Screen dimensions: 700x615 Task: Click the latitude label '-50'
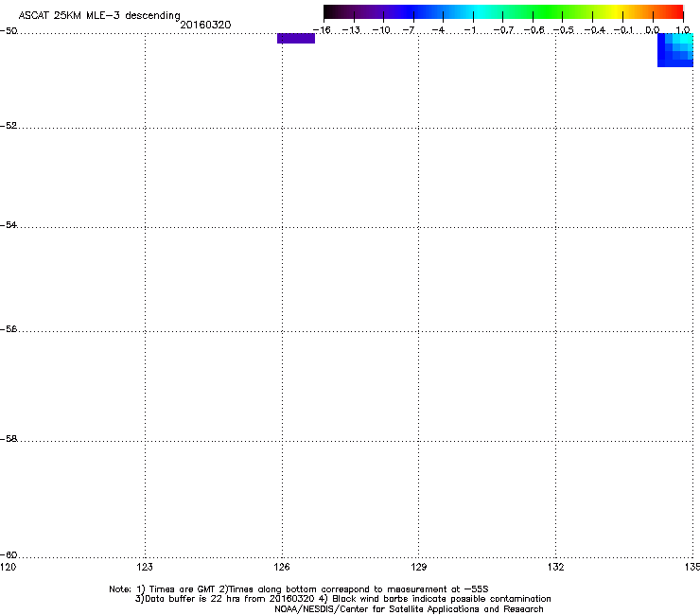(9, 31)
